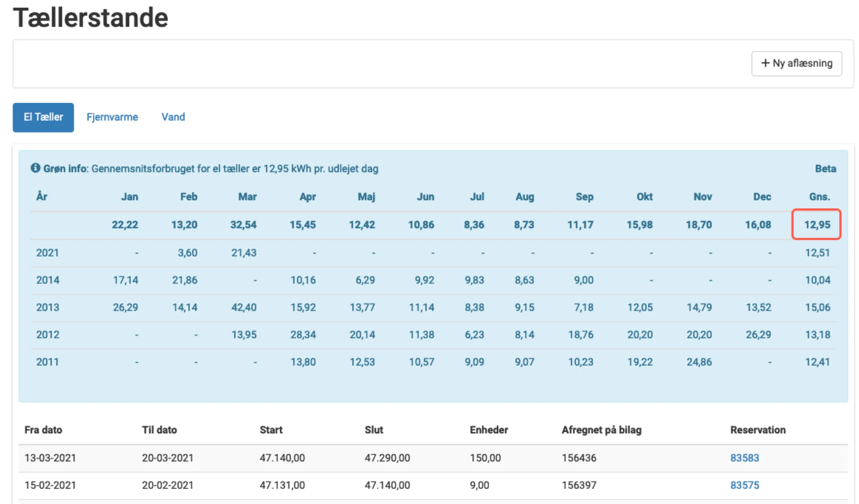859x504 pixels.
Task: Click the 42,40 value for March 2013
Action: [244, 307]
